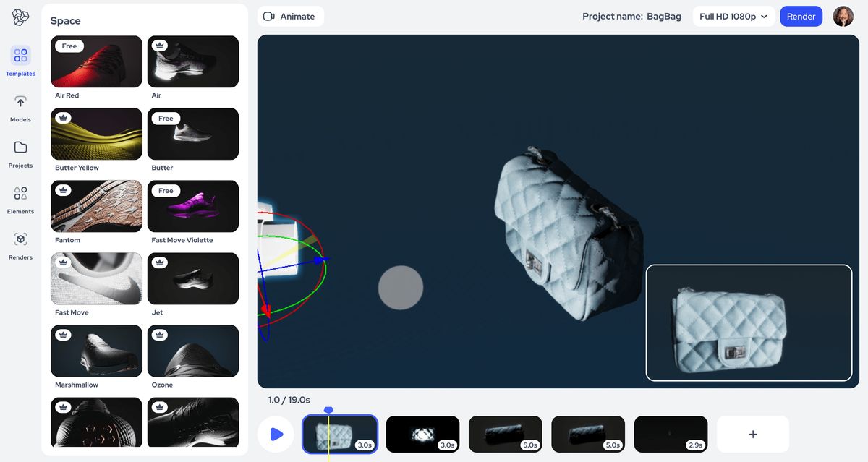This screenshot has height=462, width=868.
Task: Click the project name BagBag to rename it
Action: coord(664,15)
